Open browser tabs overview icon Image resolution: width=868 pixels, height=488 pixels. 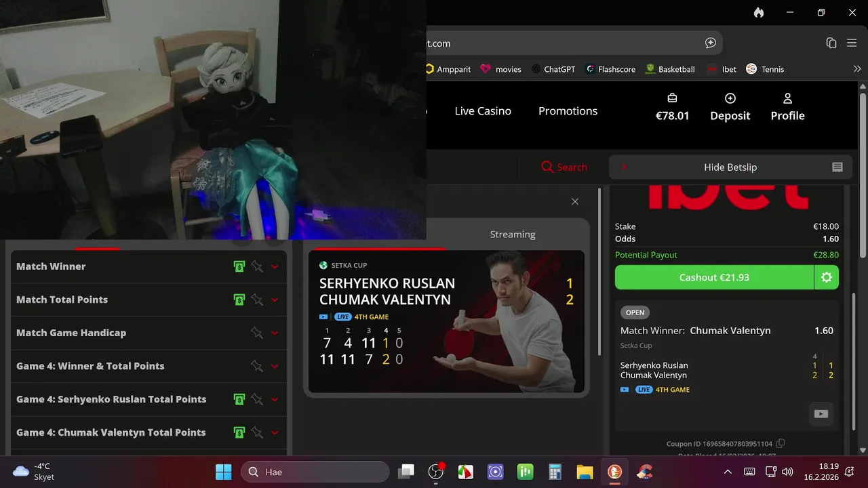tap(831, 43)
